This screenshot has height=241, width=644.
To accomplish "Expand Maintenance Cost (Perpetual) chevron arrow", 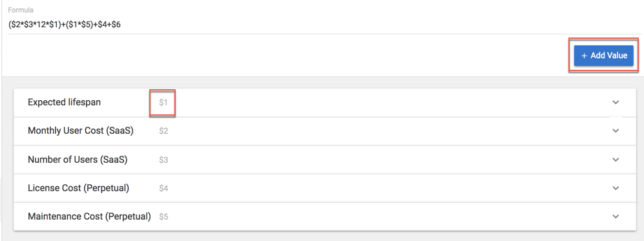I will [x=615, y=216].
